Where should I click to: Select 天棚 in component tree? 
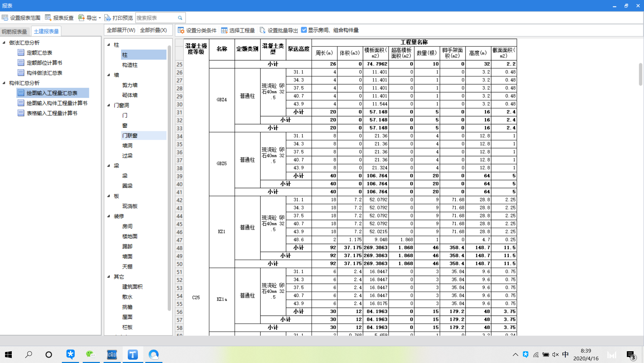point(127,267)
